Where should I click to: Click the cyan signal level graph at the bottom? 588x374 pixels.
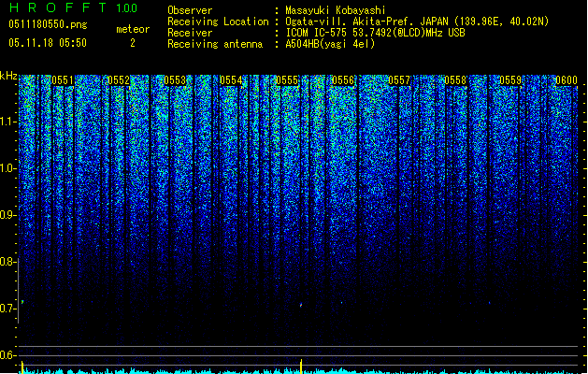pyautogui.click(x=300, y=371)
